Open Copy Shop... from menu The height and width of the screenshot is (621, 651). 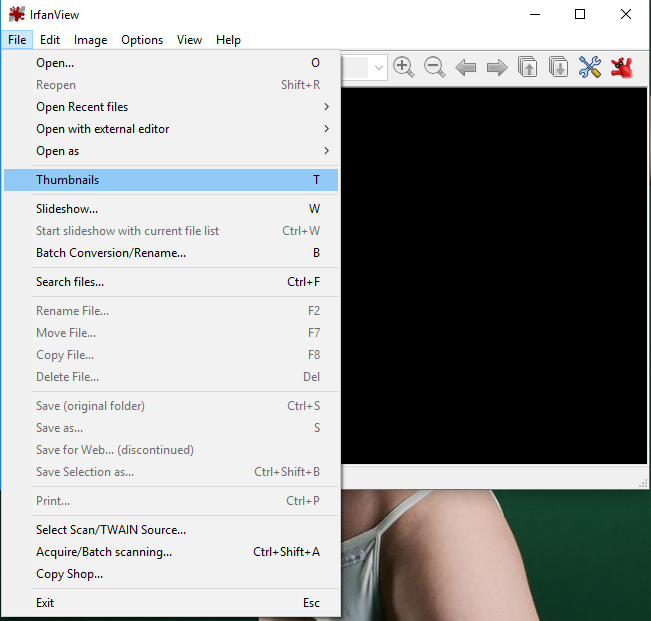171,574
